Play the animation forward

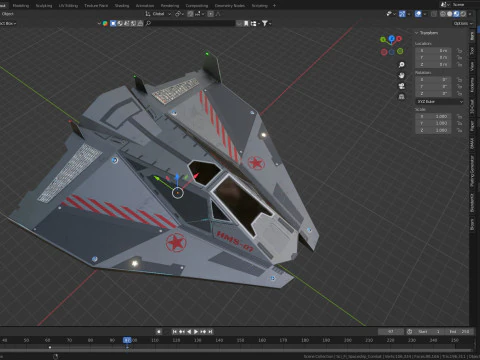(x=196, y=331)
